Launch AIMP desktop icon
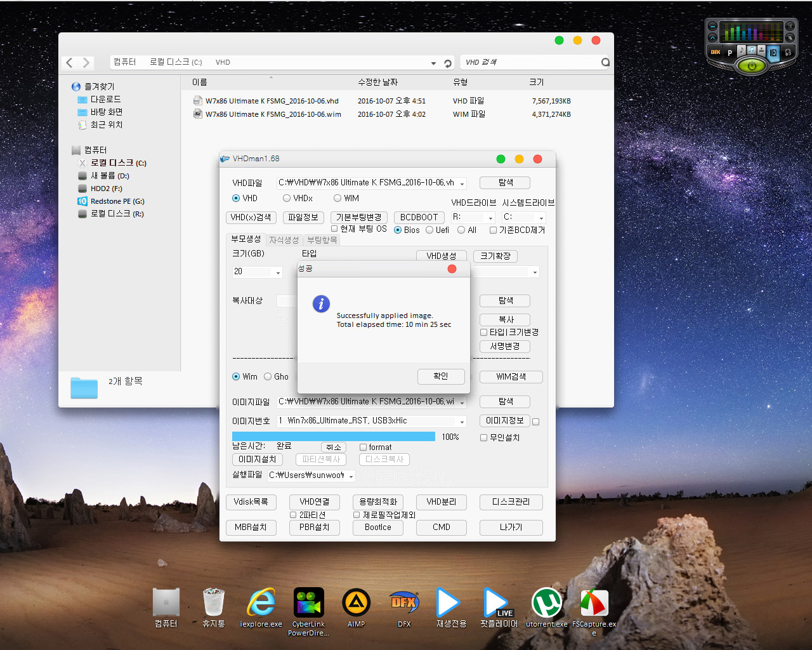812x650 pixels. pos(357,607)
